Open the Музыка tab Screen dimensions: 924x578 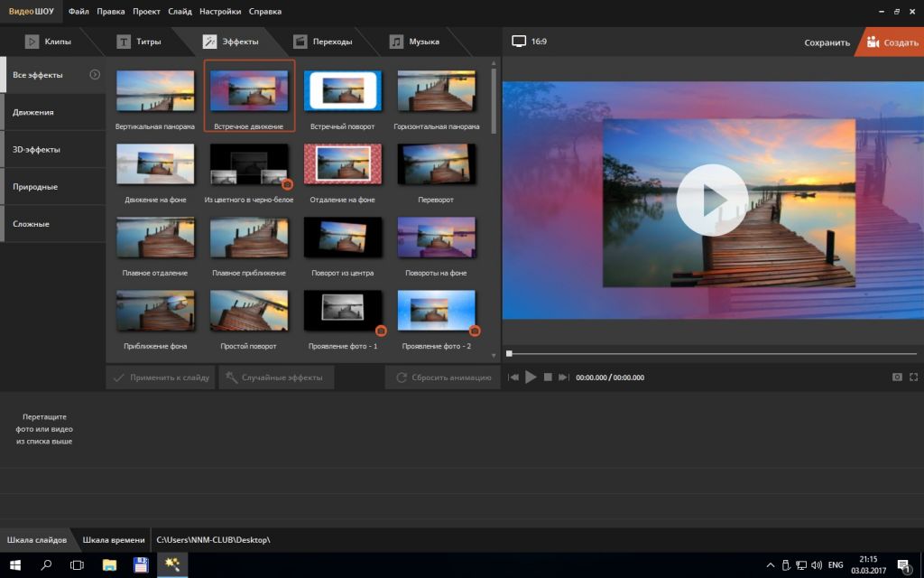coord(423,42)
